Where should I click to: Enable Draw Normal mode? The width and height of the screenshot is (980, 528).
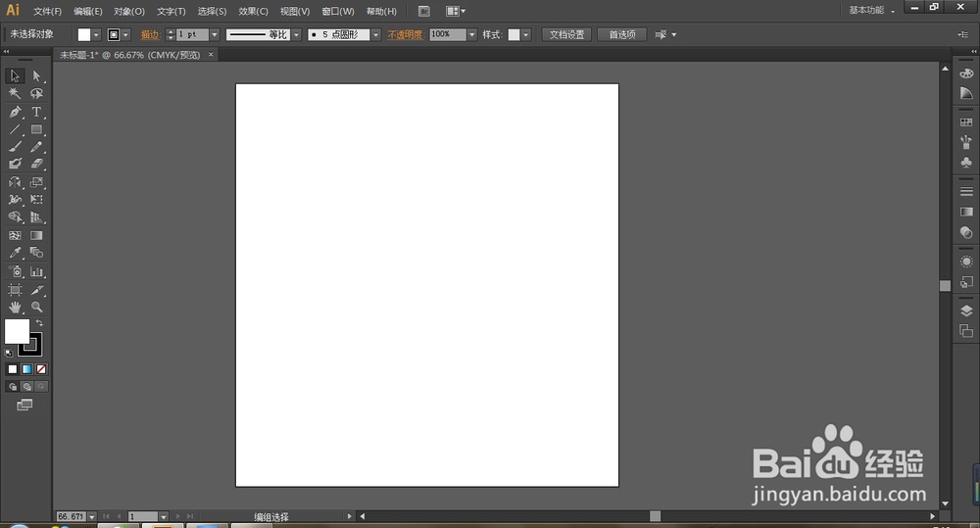pyautogui.click(x=13, y=387)
